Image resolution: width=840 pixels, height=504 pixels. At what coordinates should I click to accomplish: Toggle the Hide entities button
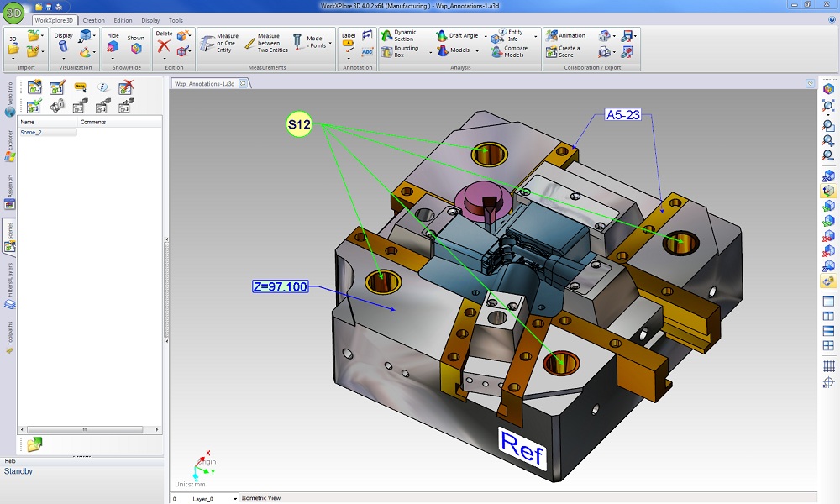point(113,44)
